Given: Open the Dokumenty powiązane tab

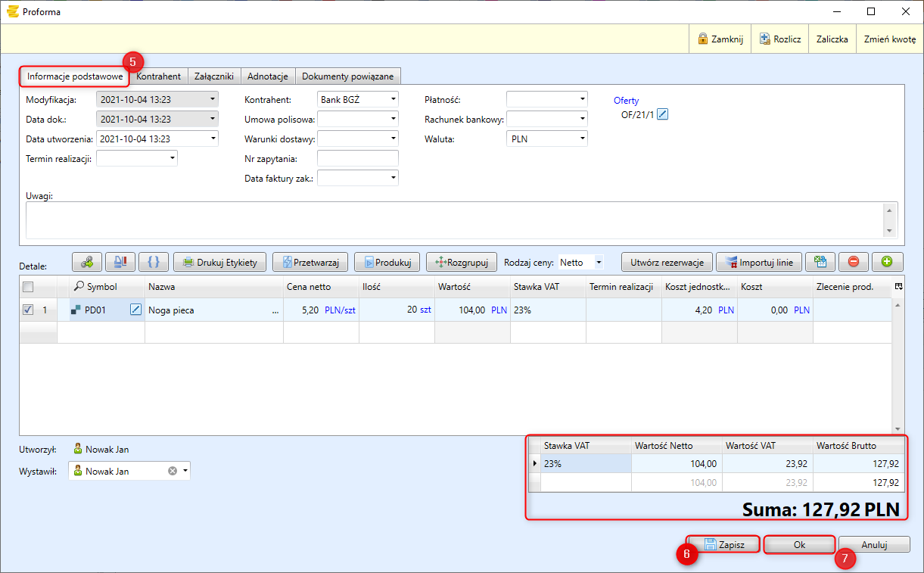Looking at the screenshot, I should pyautogui.click(x=347, y=76).
